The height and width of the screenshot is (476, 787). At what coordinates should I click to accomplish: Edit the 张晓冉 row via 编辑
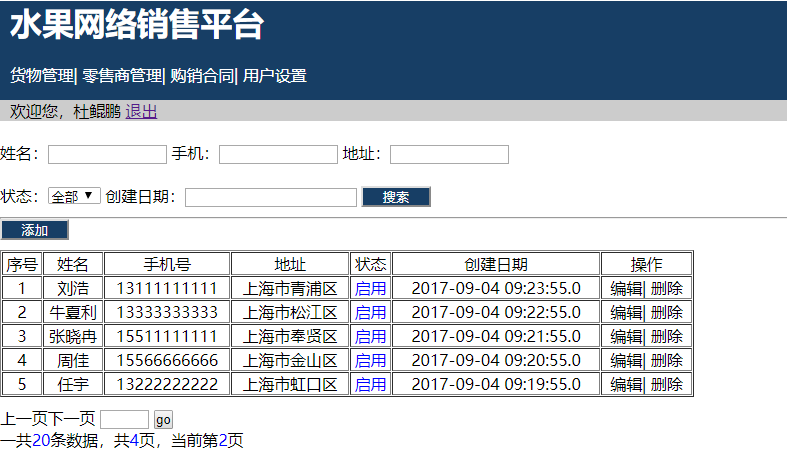(626, 336)
